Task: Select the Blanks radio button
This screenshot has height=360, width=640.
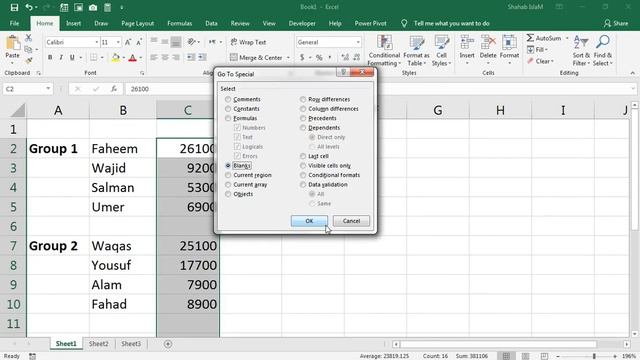Action: [x=228, y=165]
